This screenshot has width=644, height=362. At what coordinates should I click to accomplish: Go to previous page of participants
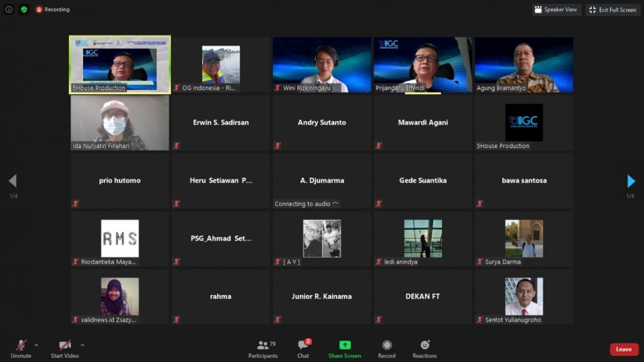click(x=12, y=181)
